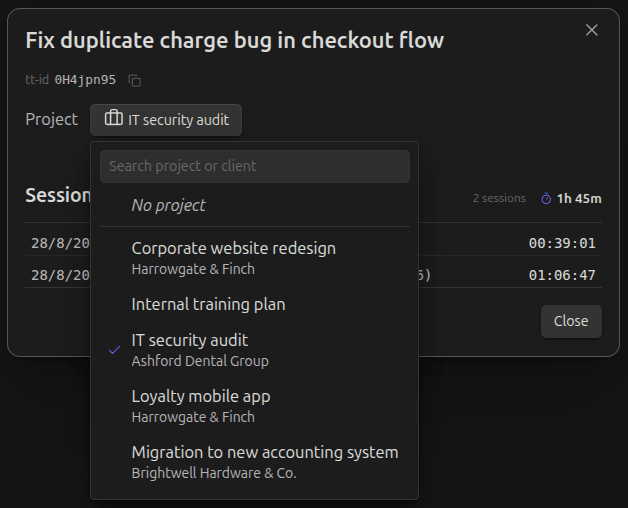Click the 1h 45m total time
The image size is (628, 508).
click(579, 199)
